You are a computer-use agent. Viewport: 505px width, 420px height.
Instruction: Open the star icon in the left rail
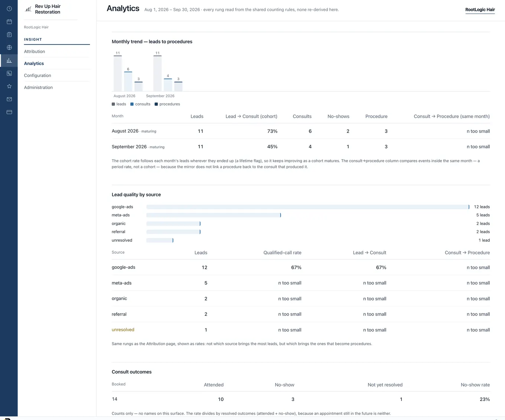9,86
